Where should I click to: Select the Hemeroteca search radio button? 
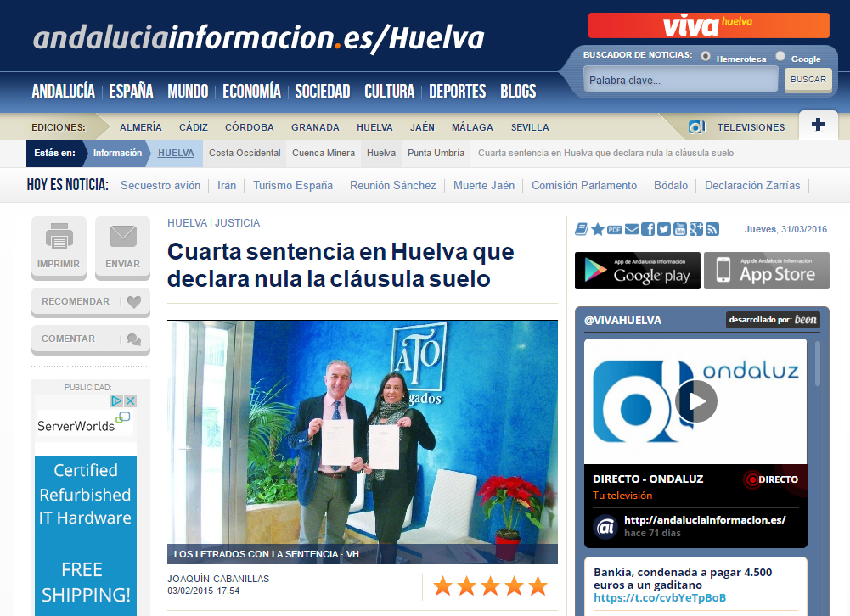pyautogui.click(x=706, y=56)
